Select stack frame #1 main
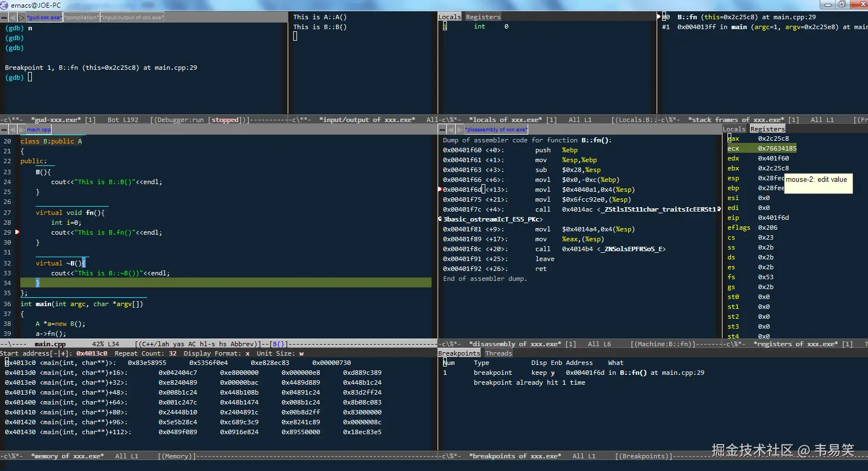This screenshot has width=868, height=471. point(764,27)
